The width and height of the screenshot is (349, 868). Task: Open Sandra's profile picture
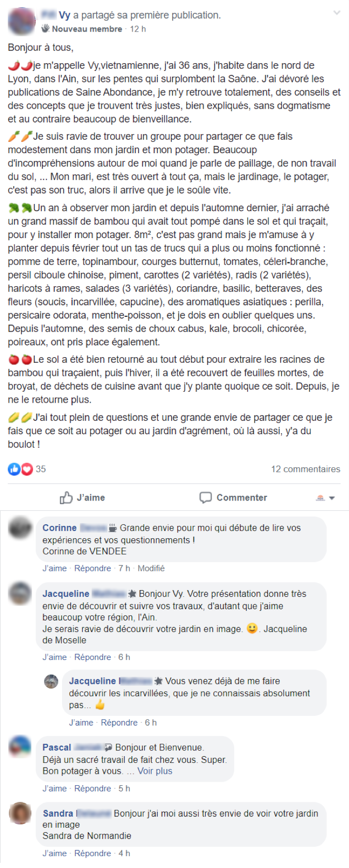coord(21,813)
